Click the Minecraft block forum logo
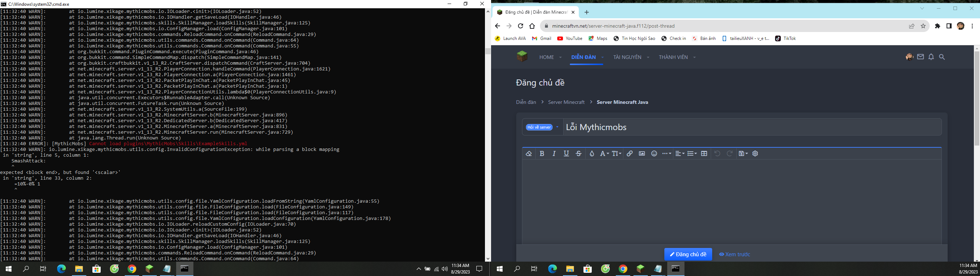 click(522, 56)
